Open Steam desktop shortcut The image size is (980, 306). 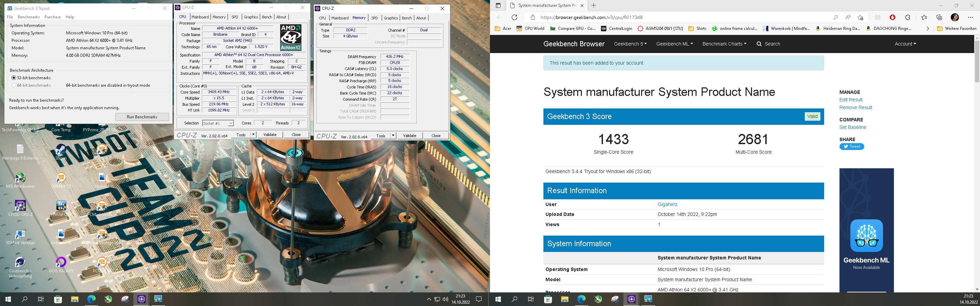click(61, 153)
